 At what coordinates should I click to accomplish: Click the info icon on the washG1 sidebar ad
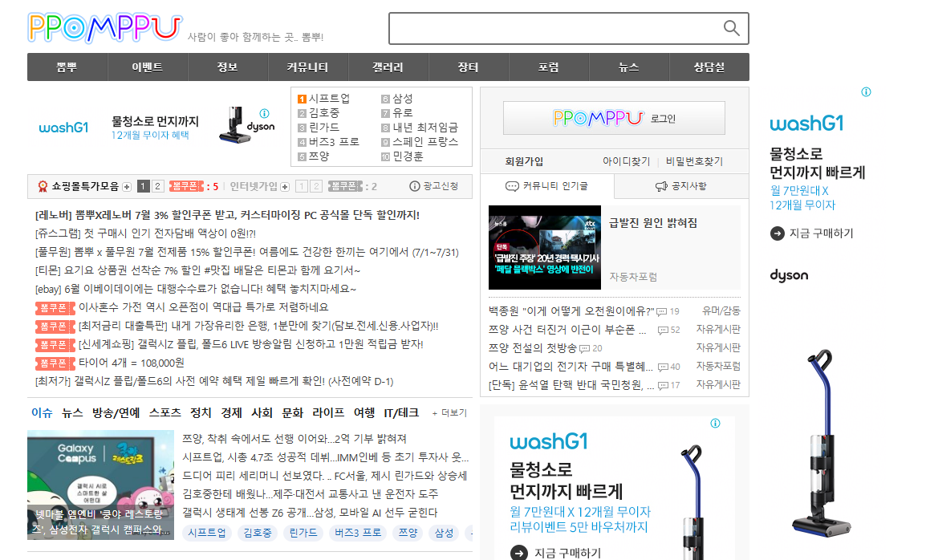pos(866,93)
